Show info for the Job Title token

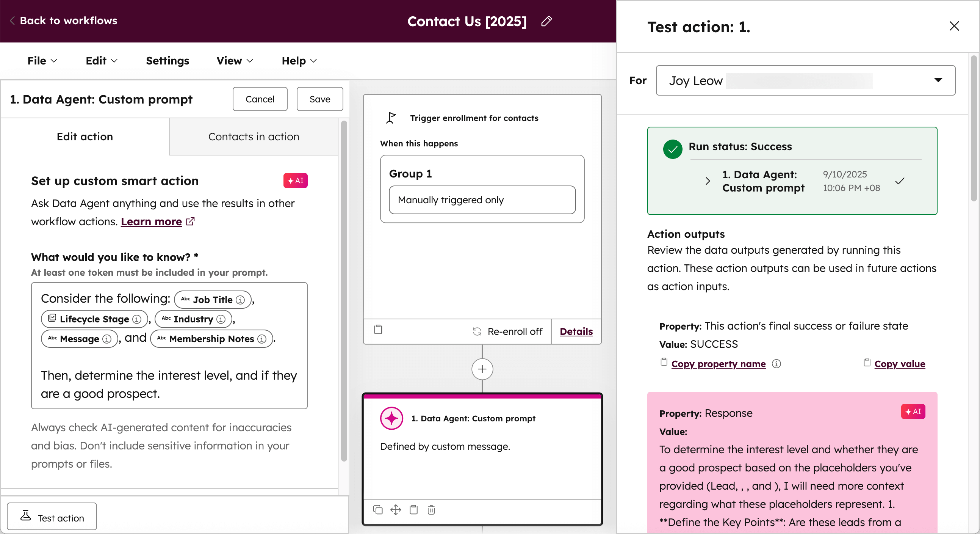240,300
